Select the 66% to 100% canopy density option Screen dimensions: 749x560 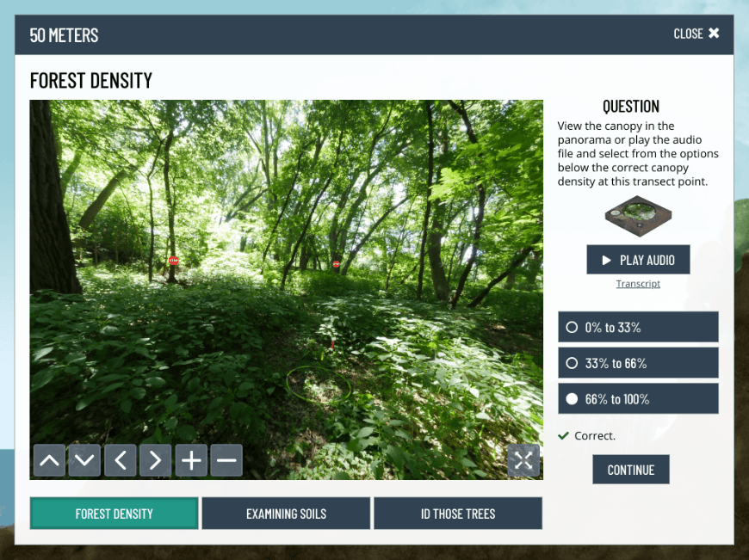638,398
